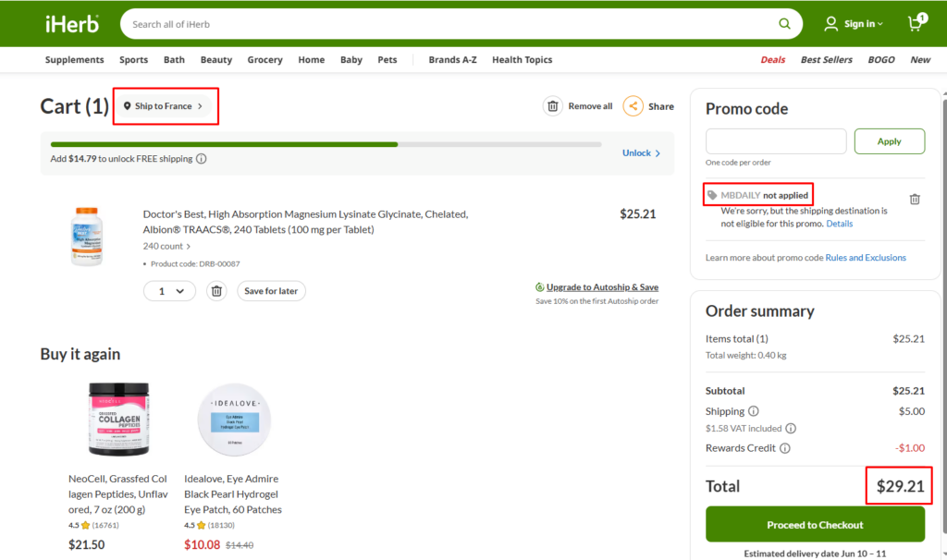Open Grocery menu
Viewport: 947px width, 560px height.
pos(264,60)
